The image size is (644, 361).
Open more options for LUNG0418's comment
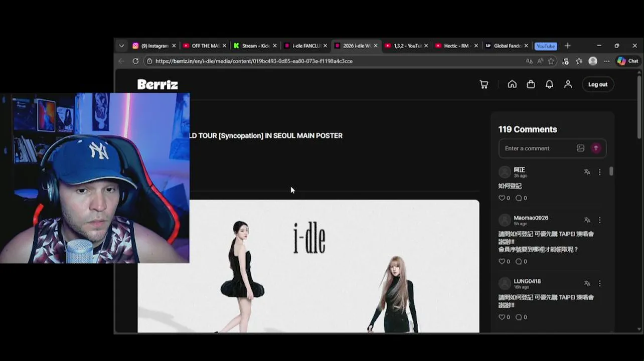[599, 283]
